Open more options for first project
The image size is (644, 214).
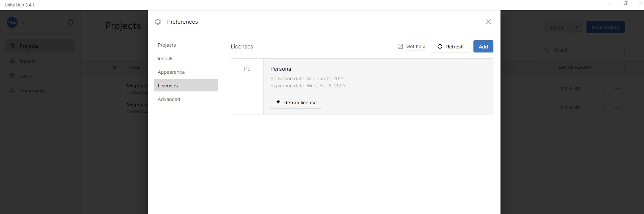(617, 89)
